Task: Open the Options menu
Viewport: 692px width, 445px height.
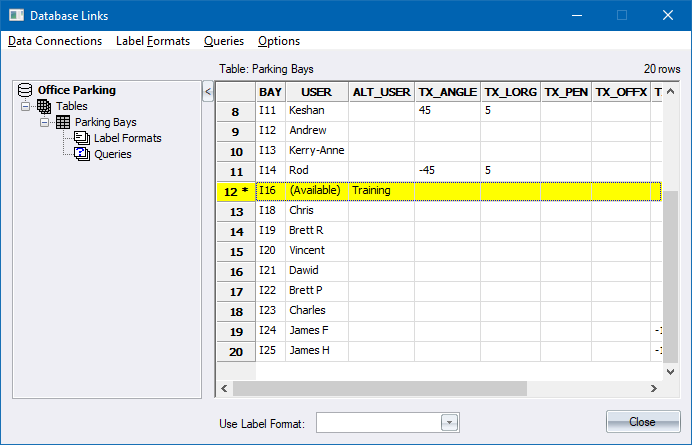Action: (x=278, y=41)
